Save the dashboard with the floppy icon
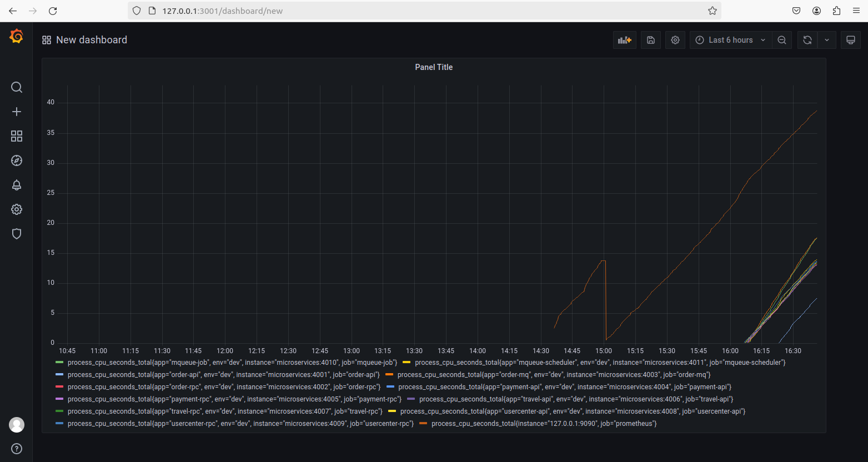 tap(651, 40)
